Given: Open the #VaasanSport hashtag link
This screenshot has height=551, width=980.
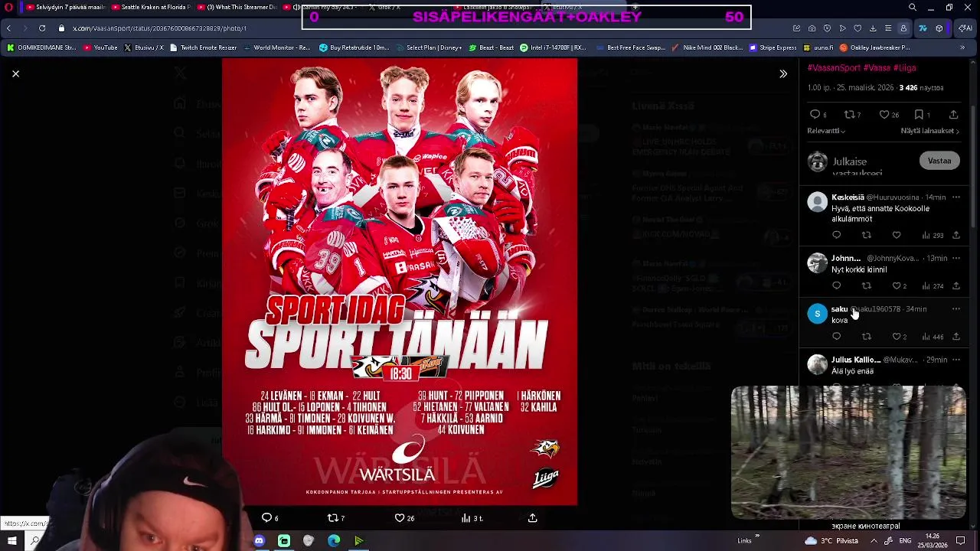Looking at the screenshot, I should click(834, 68).
